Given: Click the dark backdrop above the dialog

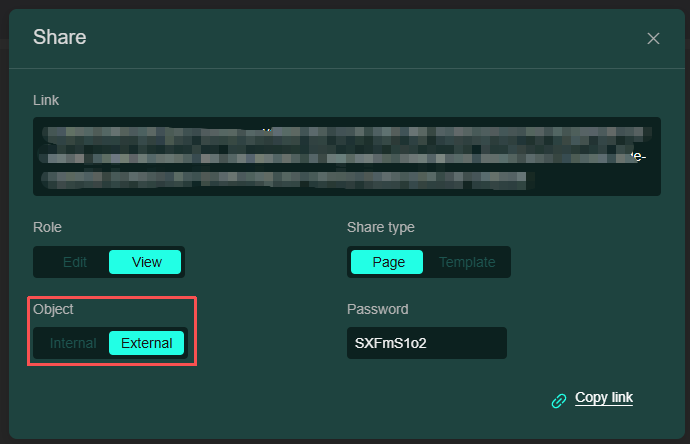Looking at the screenshot, I should click(x=345, y=4).
